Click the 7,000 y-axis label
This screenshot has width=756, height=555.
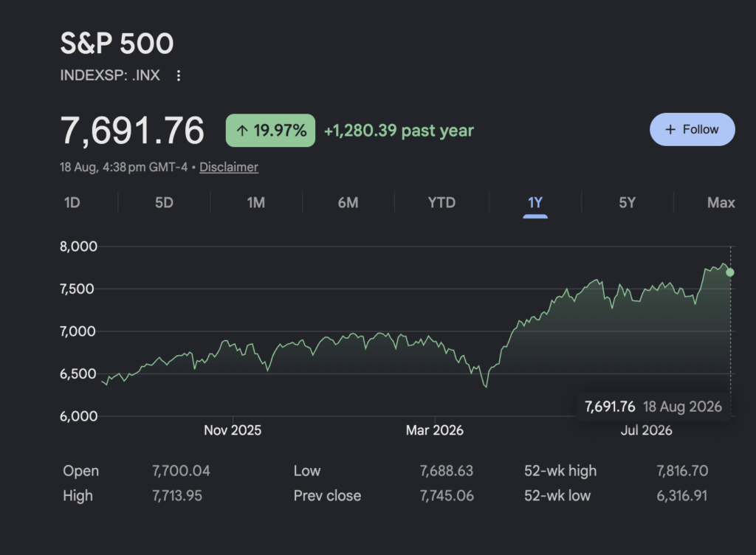tap(78, 331)
